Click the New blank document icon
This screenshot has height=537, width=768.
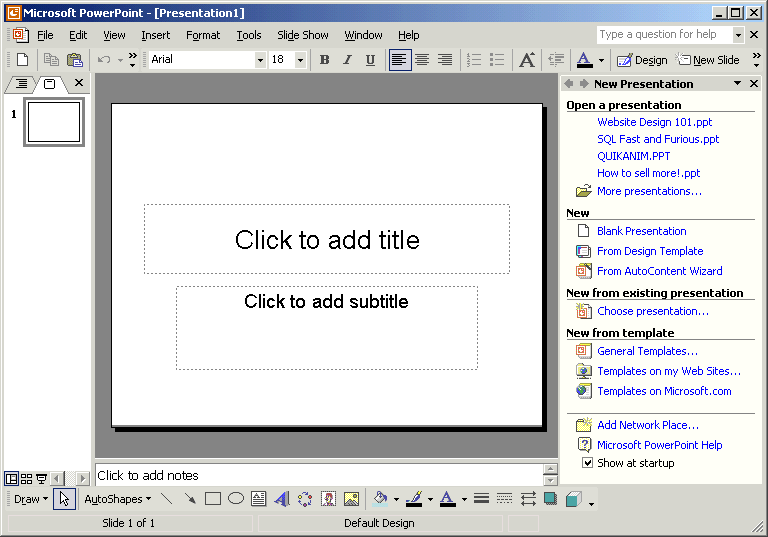tap(22, 60)
